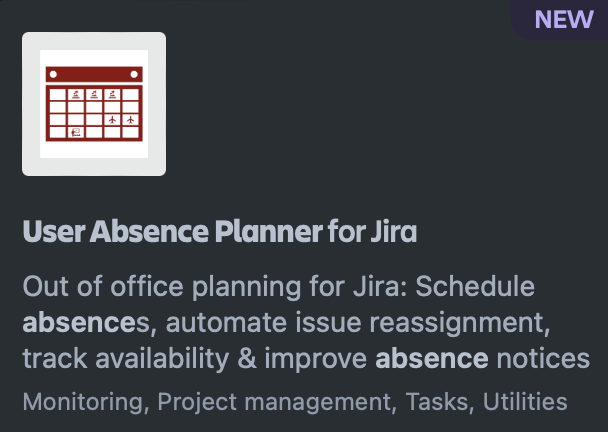Click the empty top-left calendar cell
The width and height of the screenshot is (608, 432).
coord(57,95)
